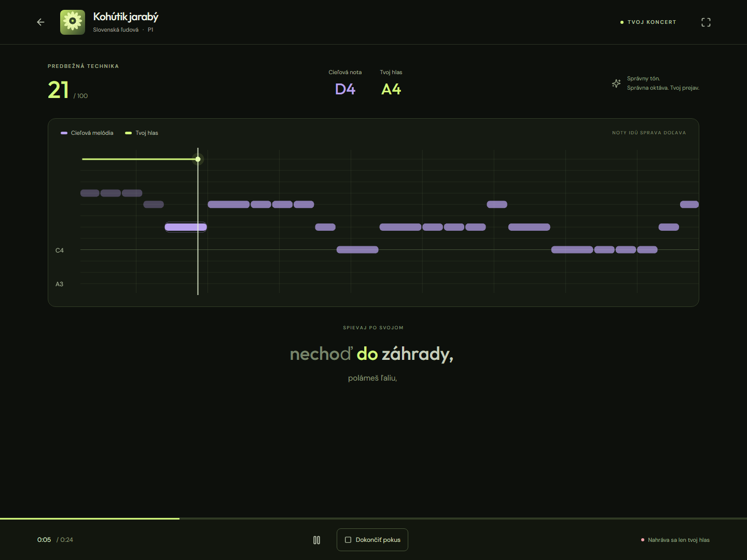Viewport: 747px width, 560px height.
Task: Click the Dokončiť pokus button
Action: coord(372,540)
